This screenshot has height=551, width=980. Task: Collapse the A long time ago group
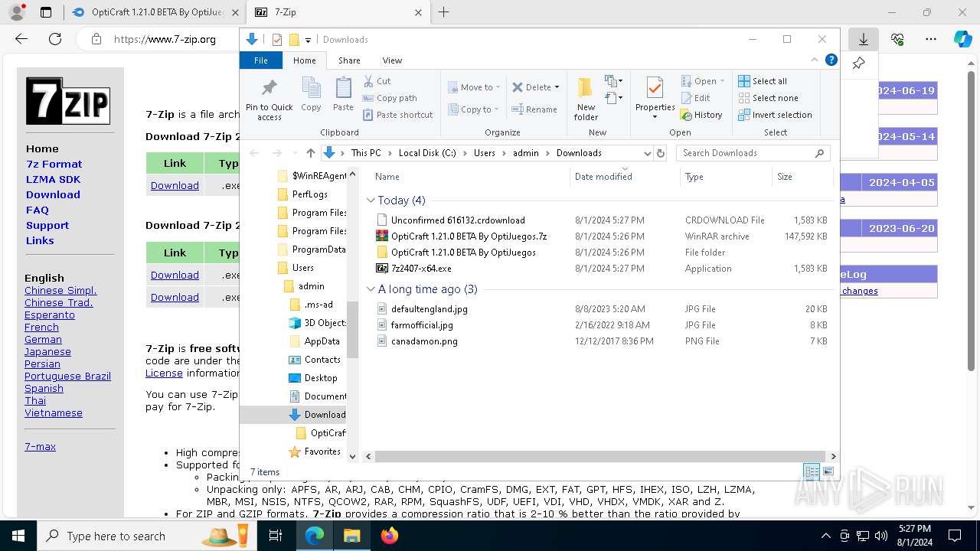click(x=371, y=289)
